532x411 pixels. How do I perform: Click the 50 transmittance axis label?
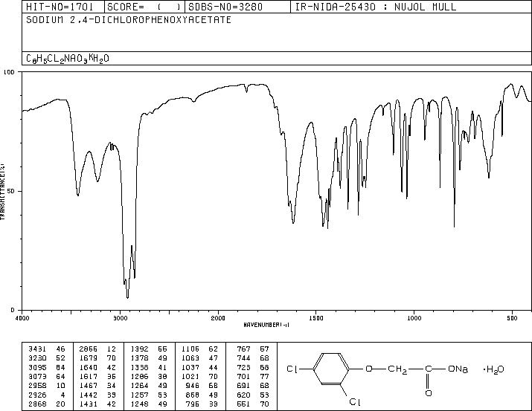coord(11,191)
